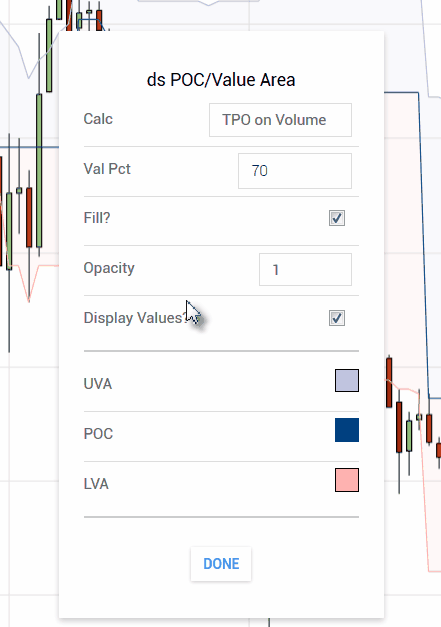This screenshot has height=627, width=441.
Task: Click the UVA row label
Action: (x=98, y=384)
